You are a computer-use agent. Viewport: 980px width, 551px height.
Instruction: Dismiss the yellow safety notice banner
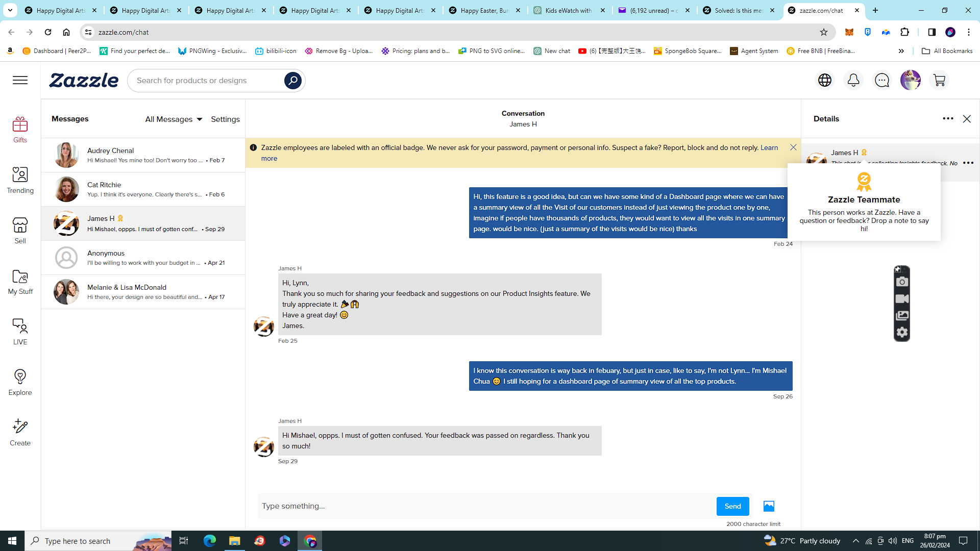[793, 147]
